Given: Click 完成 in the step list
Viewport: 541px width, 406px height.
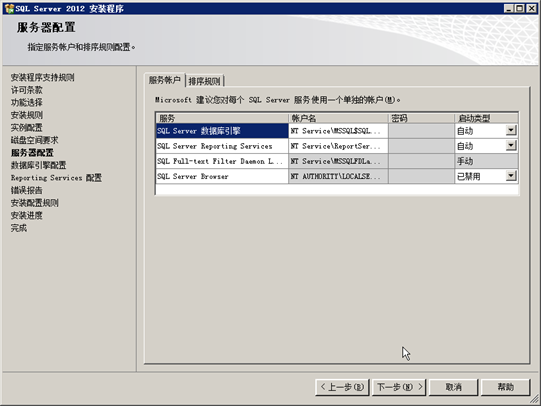Looking at the screenshot, I should click(x=19, y=228).
